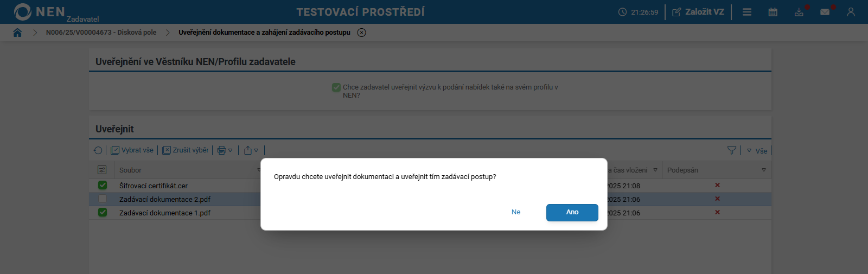Image resolution: width=868 pixels, height=274 pixels.
Task: Open the Podepsán column filter menu
Action: (x=764, y=170)
